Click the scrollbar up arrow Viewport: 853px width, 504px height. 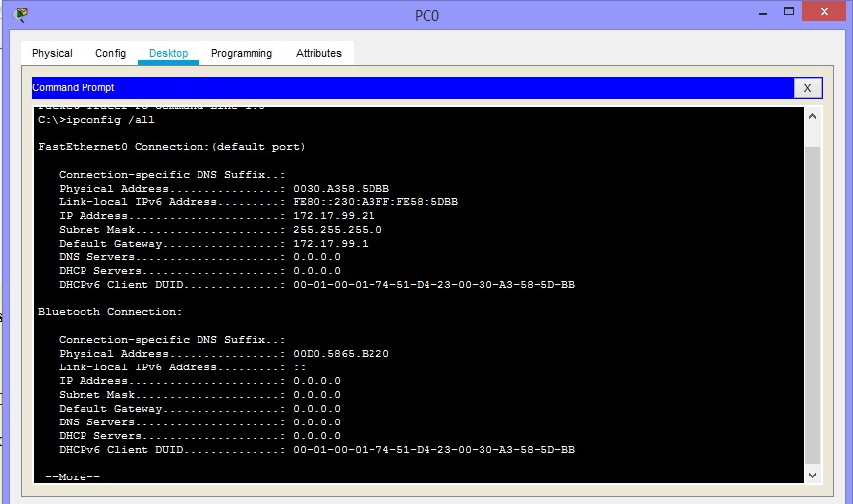(812, 117)
